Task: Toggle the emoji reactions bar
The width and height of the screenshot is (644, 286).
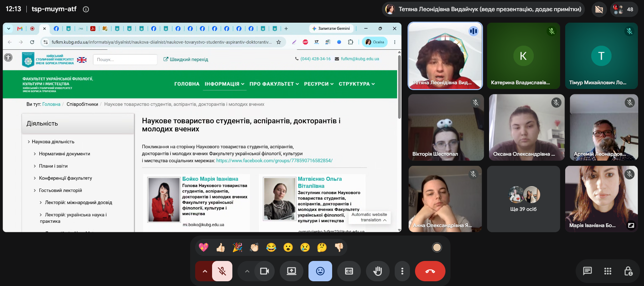Action: point(320,271)
